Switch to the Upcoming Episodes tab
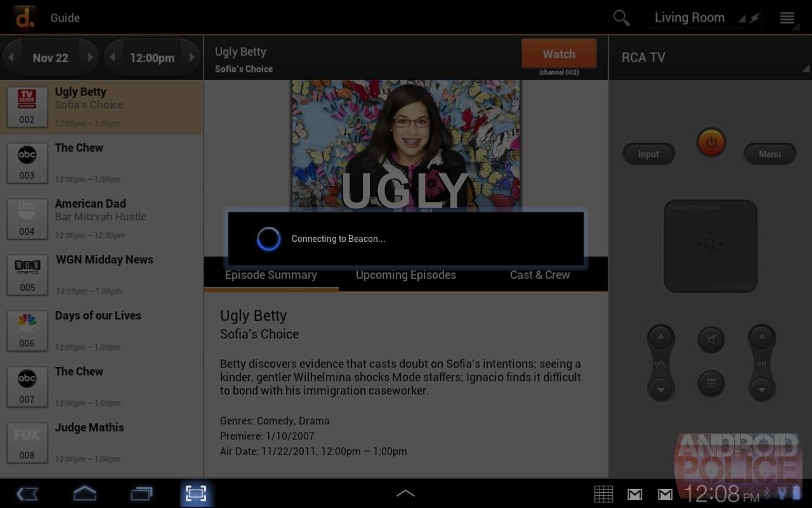Viewport: 812px width, 508px height. coord(406,275)
